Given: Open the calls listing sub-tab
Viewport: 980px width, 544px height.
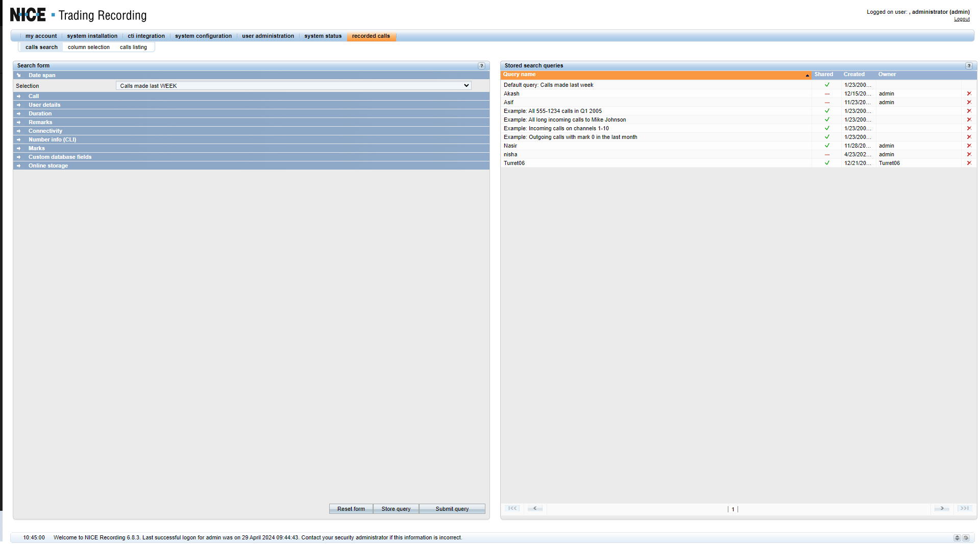Looking at the screenshot, I should pyautogui.click(x=133, y=48).
